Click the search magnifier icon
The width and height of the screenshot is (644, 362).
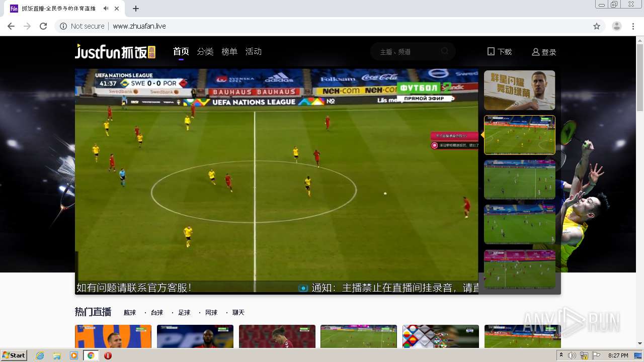(x=445, y=51)
